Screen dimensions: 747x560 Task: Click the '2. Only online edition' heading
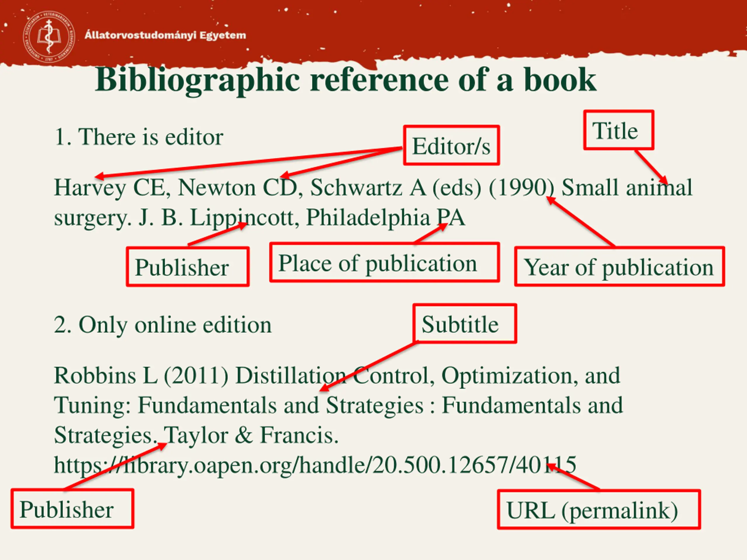pyautogui.click(x=163, y=325)
